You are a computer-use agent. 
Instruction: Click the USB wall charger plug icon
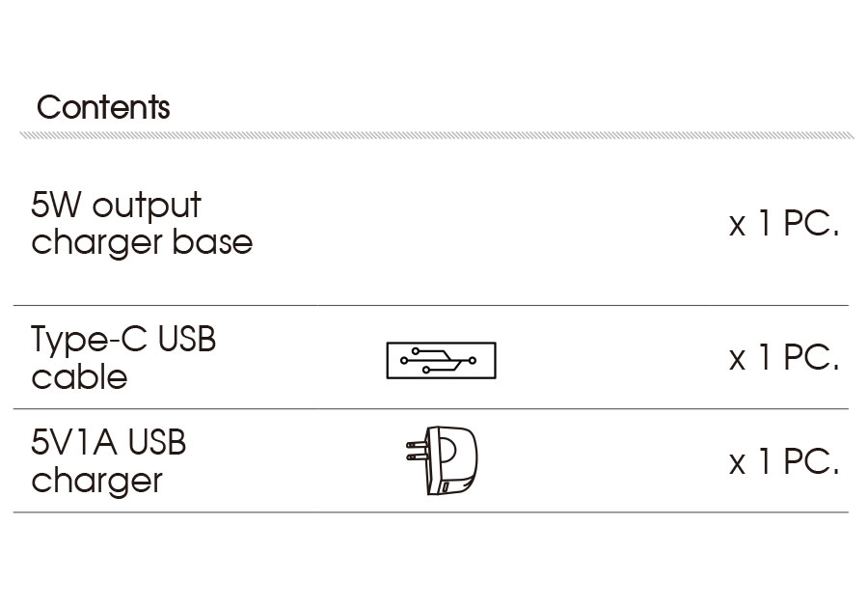445,461
